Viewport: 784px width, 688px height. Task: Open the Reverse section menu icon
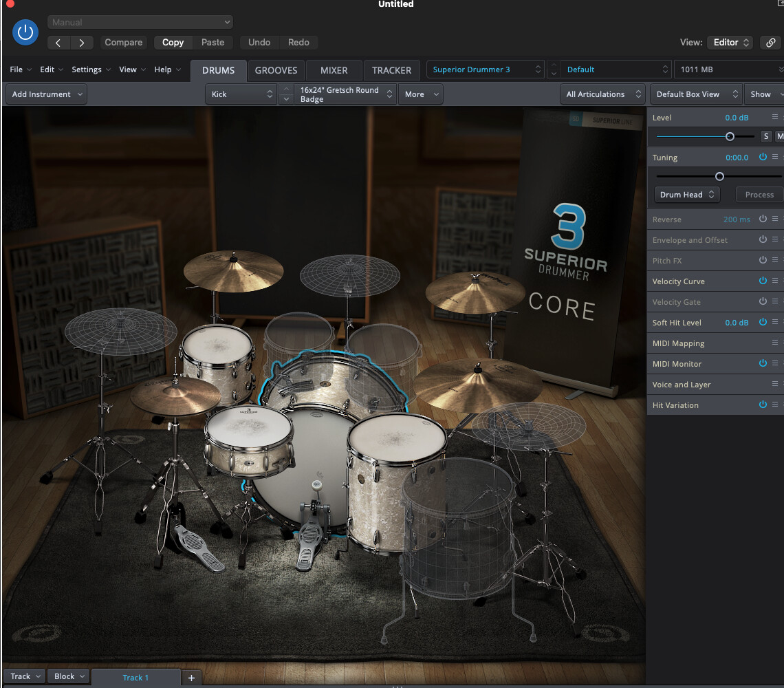(774, 219)
